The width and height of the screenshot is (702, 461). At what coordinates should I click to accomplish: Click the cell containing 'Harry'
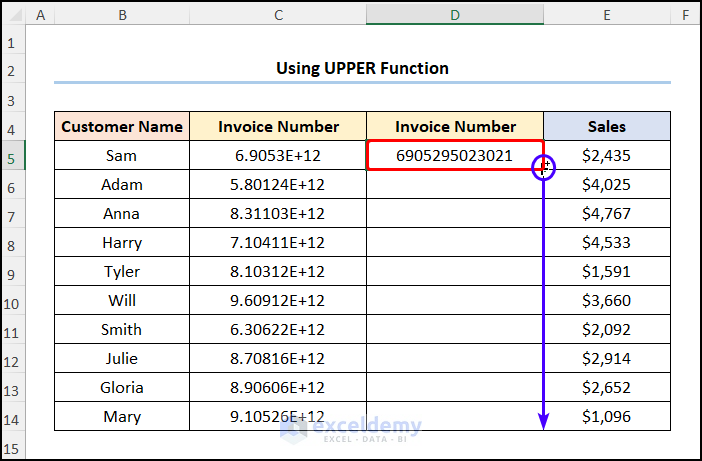[122, 242]
